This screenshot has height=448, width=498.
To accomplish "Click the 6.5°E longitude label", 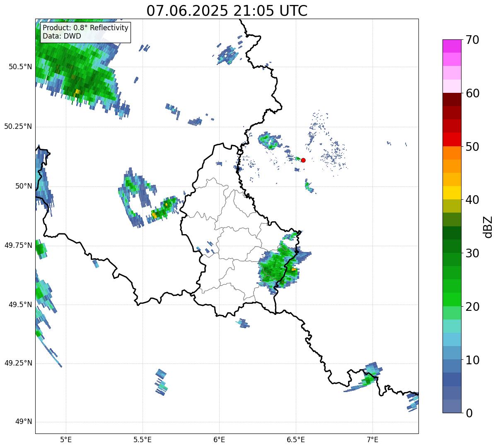I will tap(296, 440).
